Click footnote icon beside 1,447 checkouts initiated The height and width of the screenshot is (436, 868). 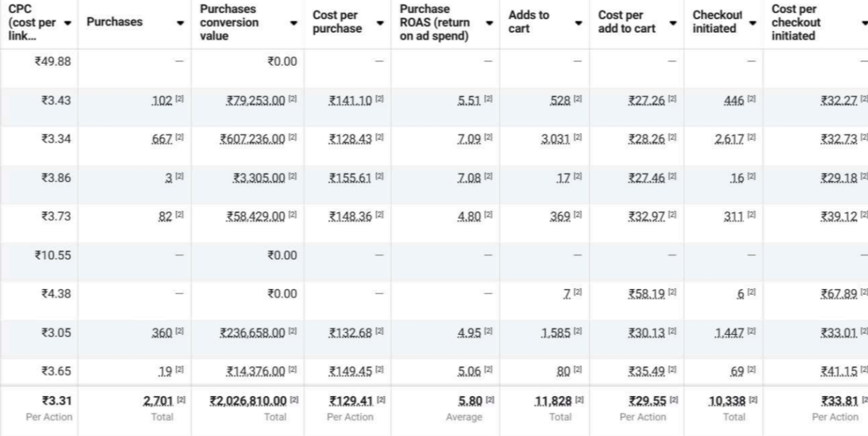(751, 333)
